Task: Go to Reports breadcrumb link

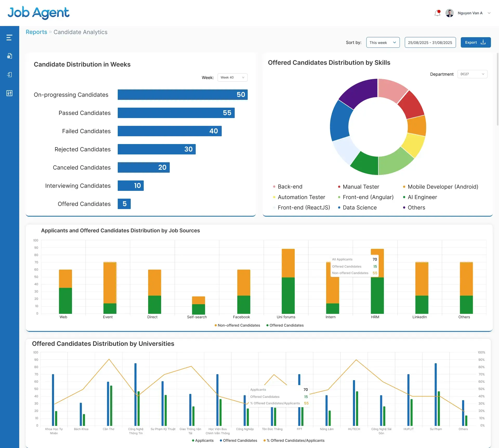Action: 36,32
